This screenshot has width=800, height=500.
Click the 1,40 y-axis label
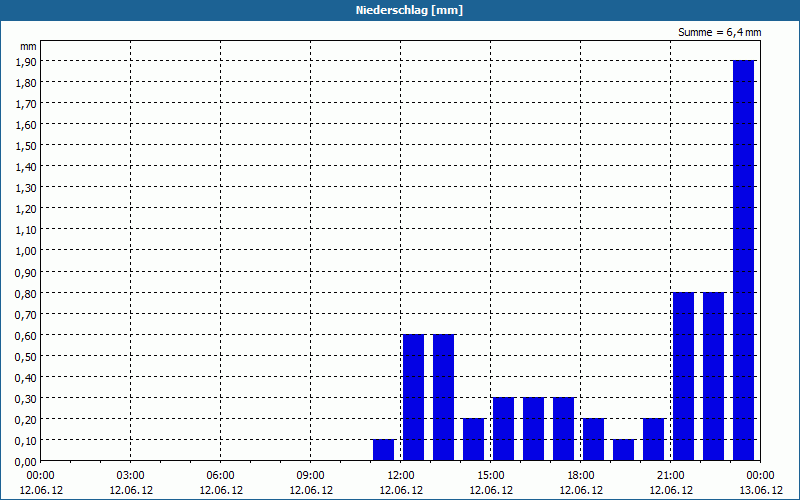26,167
